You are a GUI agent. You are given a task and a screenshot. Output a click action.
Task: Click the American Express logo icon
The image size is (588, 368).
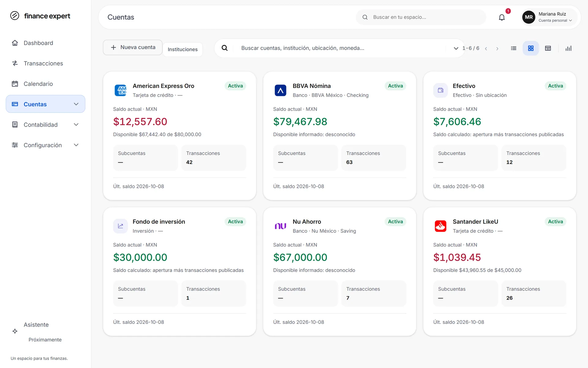120,90
